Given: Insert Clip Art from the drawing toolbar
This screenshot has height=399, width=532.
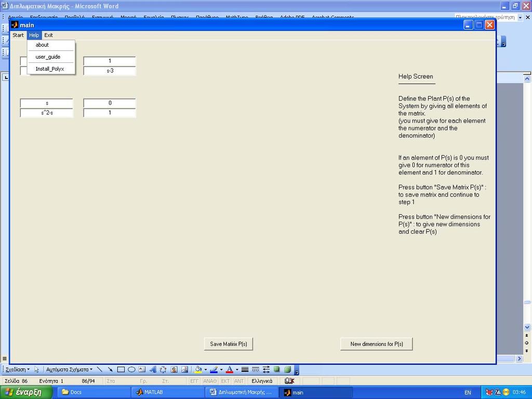Looking at the screenshot, I should [x=174, y=369].
